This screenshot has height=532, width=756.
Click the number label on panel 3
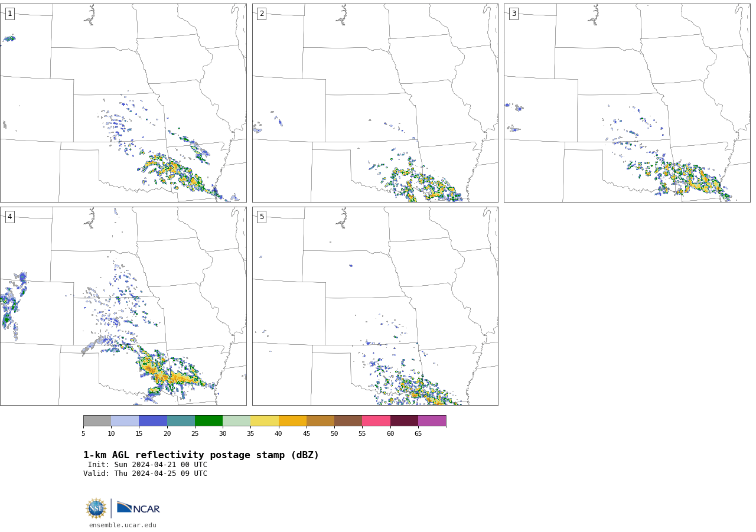[513, 14]
